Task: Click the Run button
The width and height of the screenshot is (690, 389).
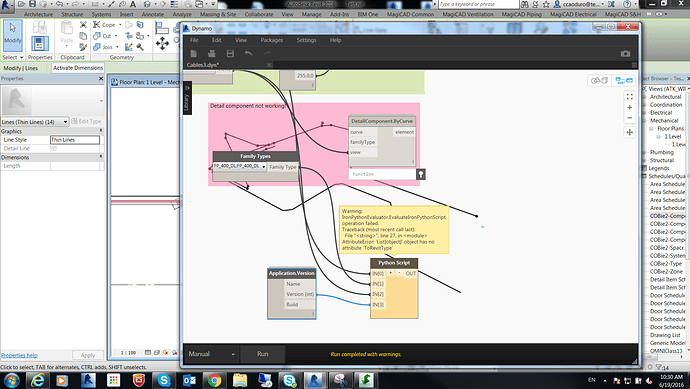Action: pyautogui.click(x=263, y=354)
